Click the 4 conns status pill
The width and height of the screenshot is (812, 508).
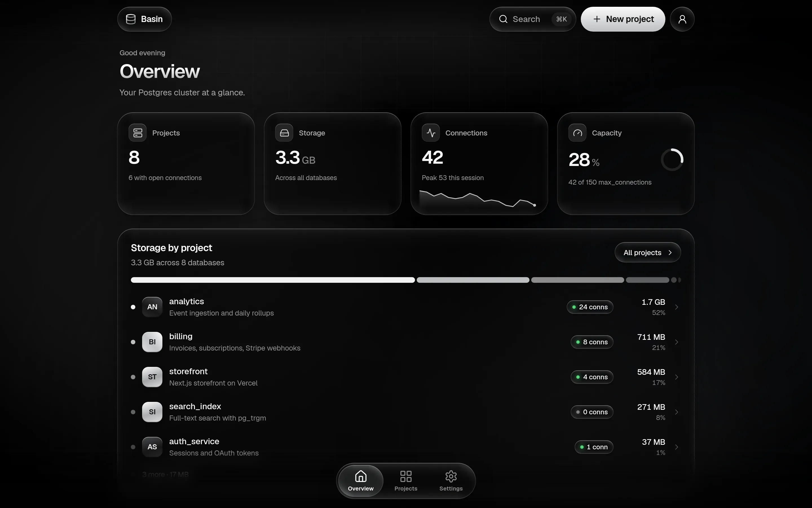click(592, 377)
